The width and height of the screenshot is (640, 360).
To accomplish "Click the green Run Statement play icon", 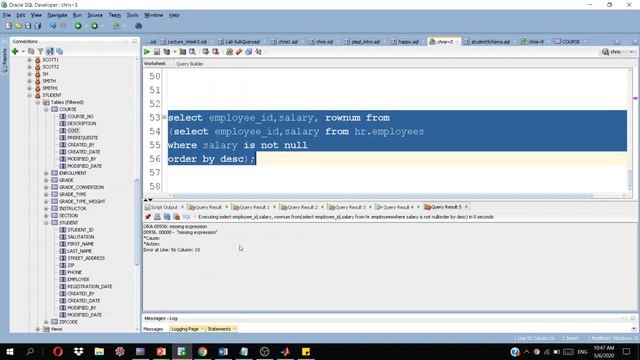I will coord(147,52).
